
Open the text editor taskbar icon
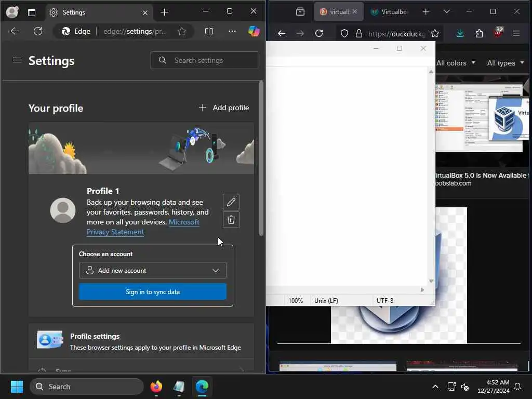coord(179,387)
